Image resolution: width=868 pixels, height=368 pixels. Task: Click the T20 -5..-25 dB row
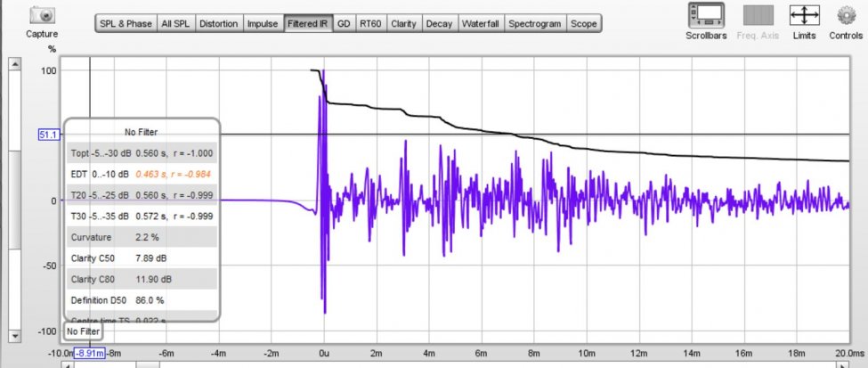click(x=142, y=195)
